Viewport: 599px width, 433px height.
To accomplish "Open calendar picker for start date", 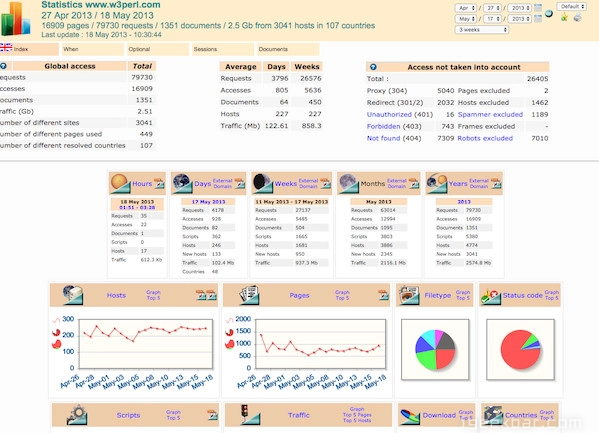I will (538, 8).
